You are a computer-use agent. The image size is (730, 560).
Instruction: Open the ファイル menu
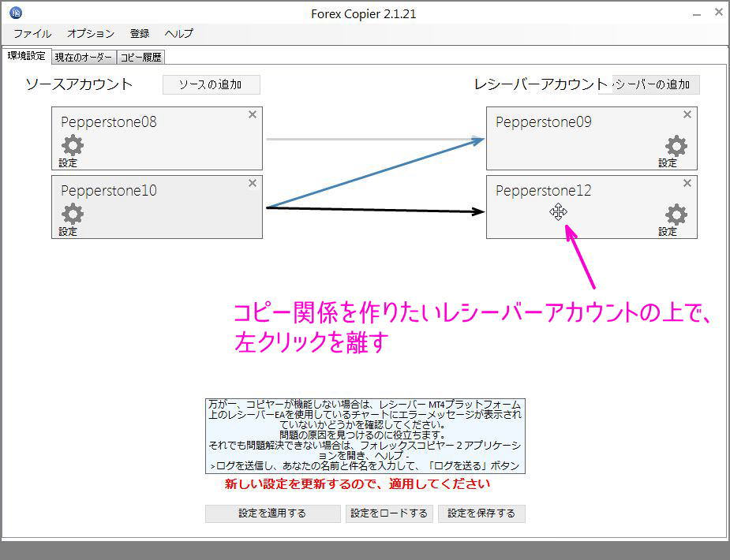pyautogui.click(x=31, y=33)
